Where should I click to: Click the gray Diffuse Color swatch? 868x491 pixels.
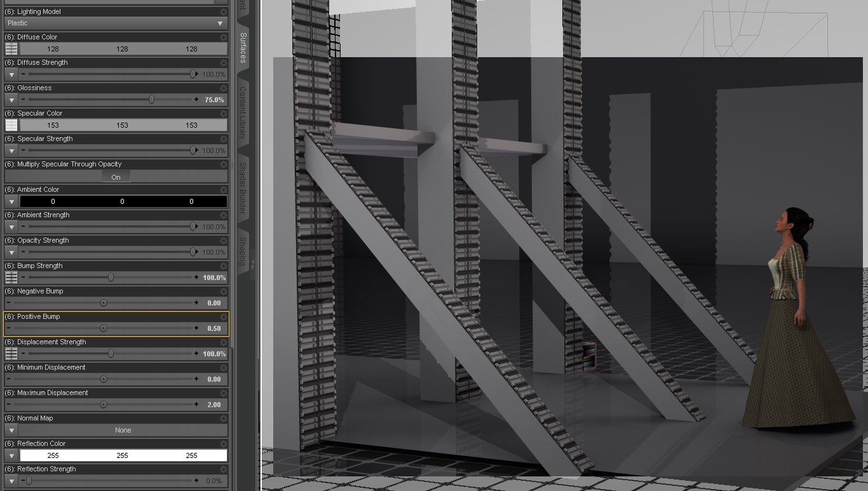123,49
